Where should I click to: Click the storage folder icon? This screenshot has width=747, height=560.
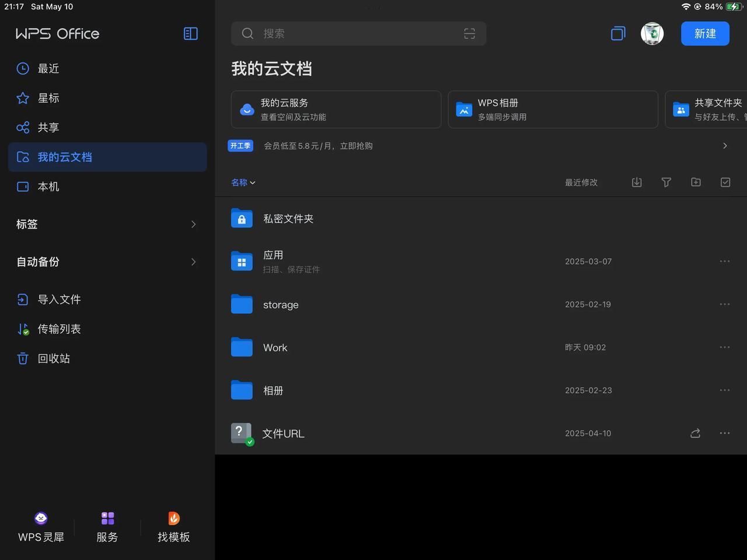[242, 304]
